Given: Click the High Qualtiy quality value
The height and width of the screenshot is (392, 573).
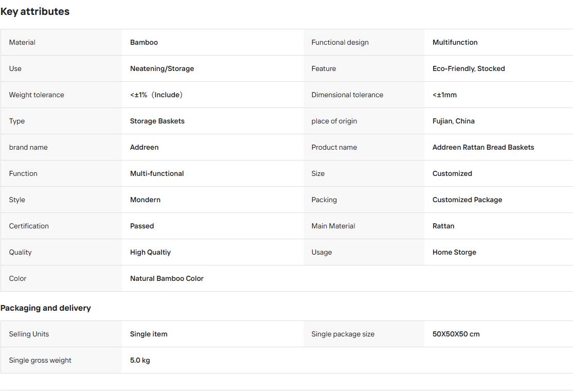Looking at the screenshot, I should pyautogui.click(x=150, y=253).
